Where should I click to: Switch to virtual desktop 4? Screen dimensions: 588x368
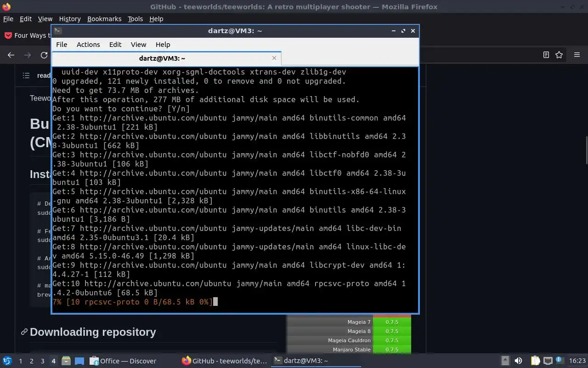pyautogui.click(x=53, y=361)
